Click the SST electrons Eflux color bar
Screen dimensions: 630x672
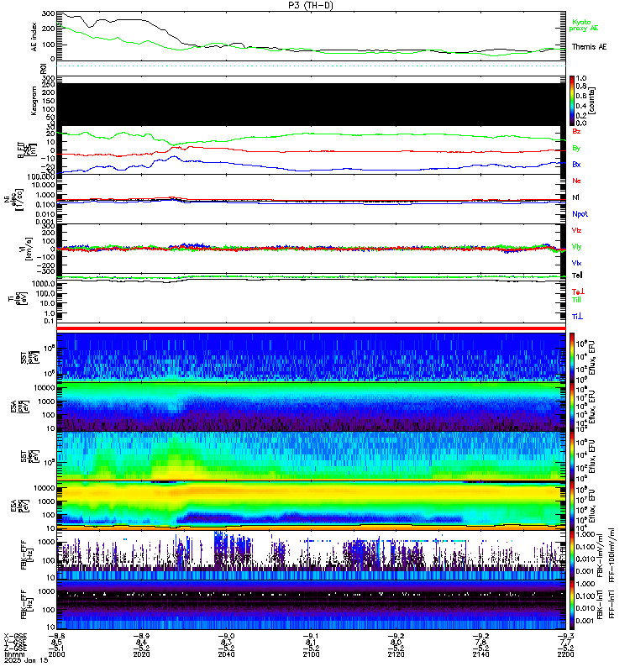tap(572, 456)
